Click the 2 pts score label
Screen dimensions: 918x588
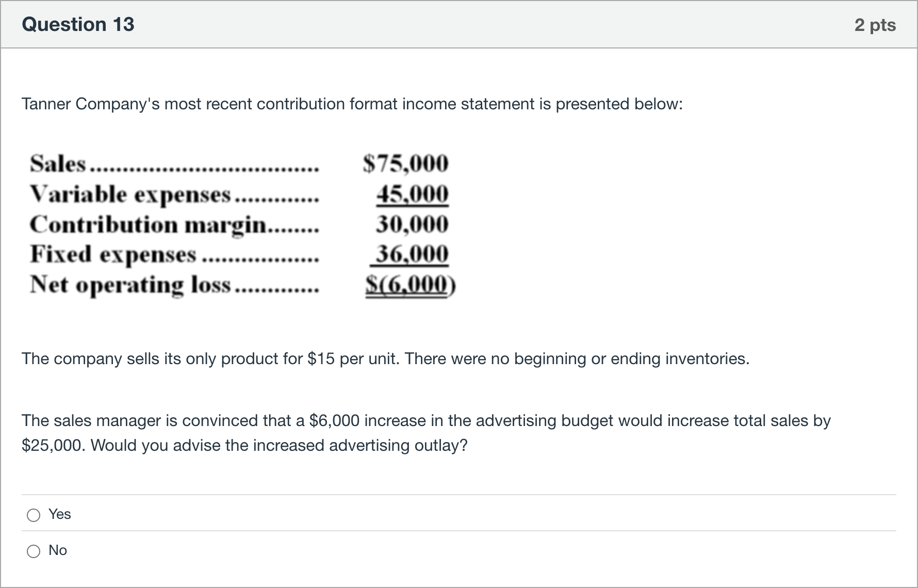coord(875,25)
